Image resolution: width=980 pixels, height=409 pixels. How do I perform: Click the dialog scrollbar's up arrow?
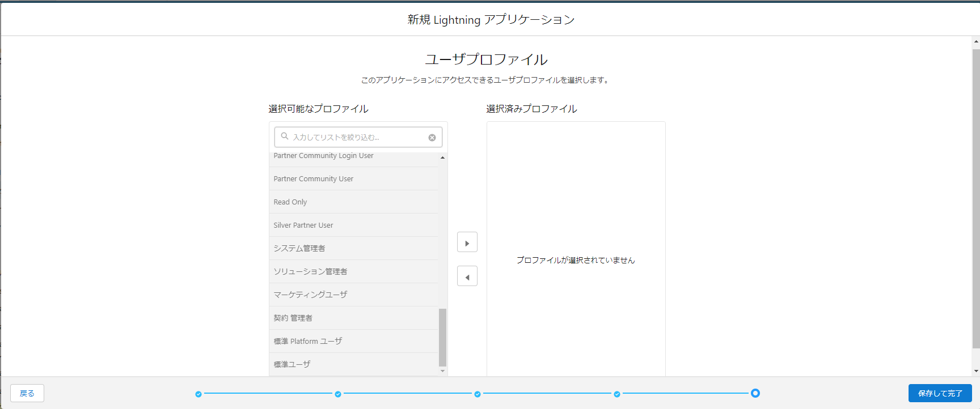(x=976, y=41)
